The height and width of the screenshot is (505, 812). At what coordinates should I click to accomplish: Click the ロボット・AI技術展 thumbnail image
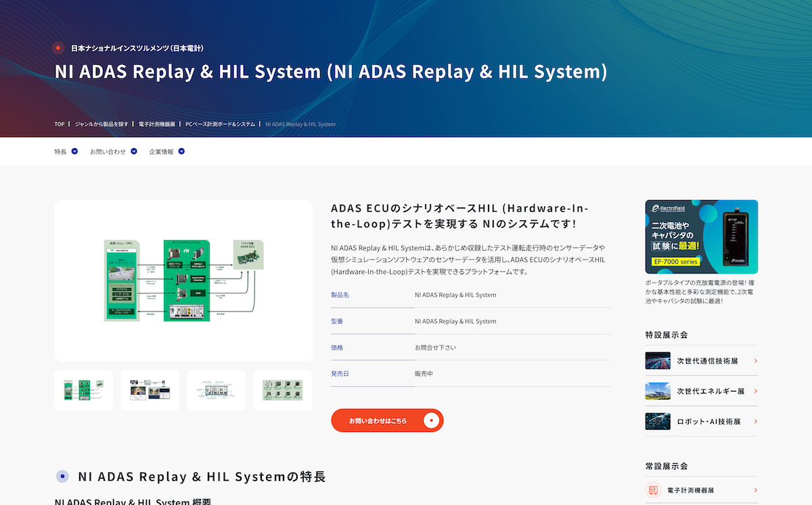tap(658, 422)
